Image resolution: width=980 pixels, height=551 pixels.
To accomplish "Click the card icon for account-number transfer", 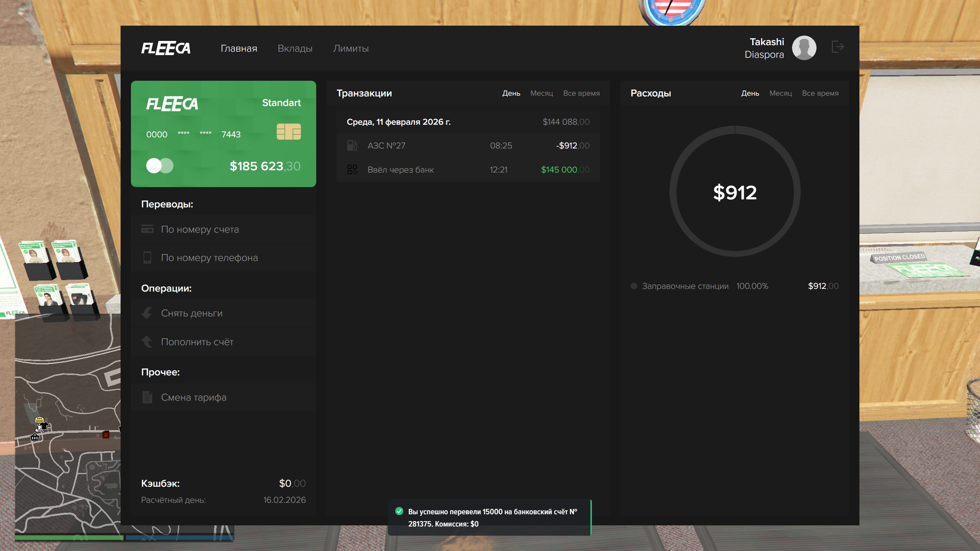I will point(147,229).
